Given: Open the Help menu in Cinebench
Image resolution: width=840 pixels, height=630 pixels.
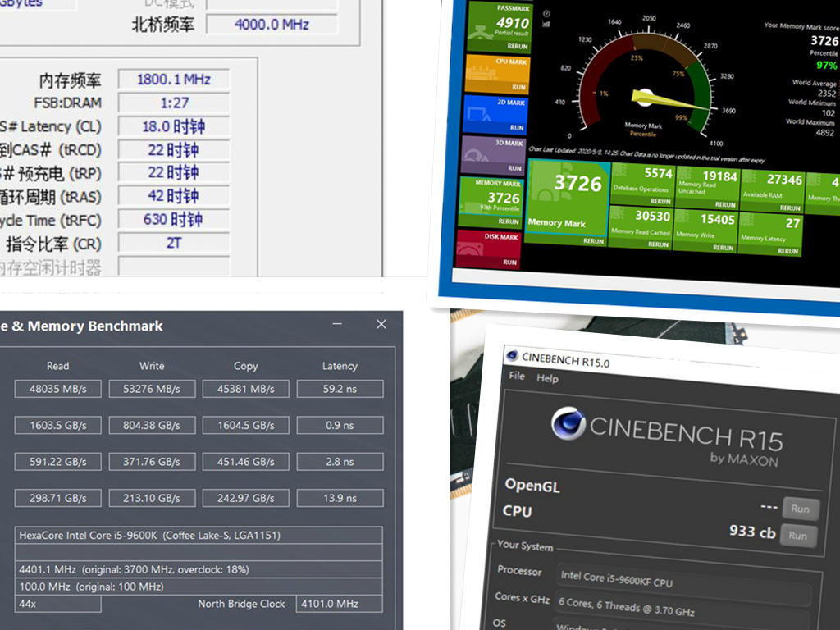Looking at the screenshot, I should pyautogui.click(x=547, y=378).
